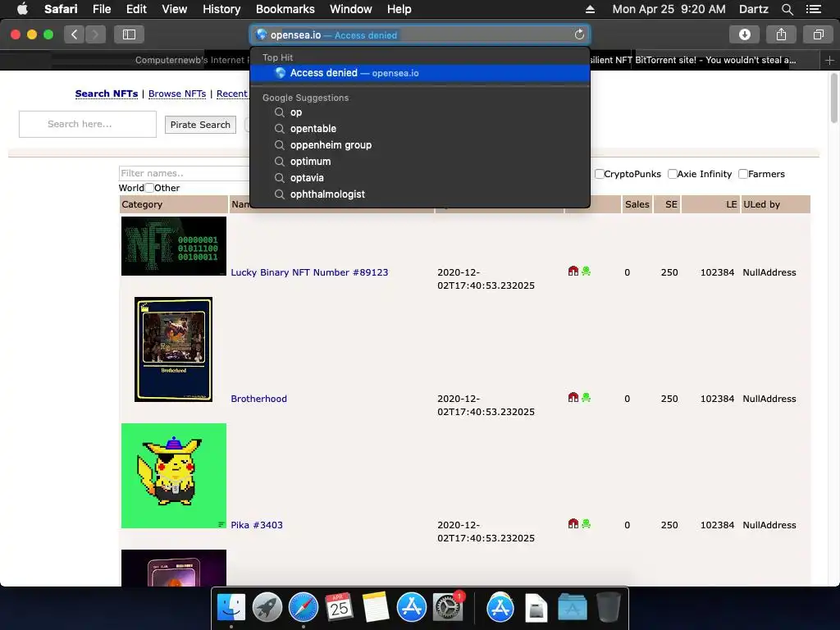Open the Recent link
This screenshot has height=630, width=840.
pos(232,94)
